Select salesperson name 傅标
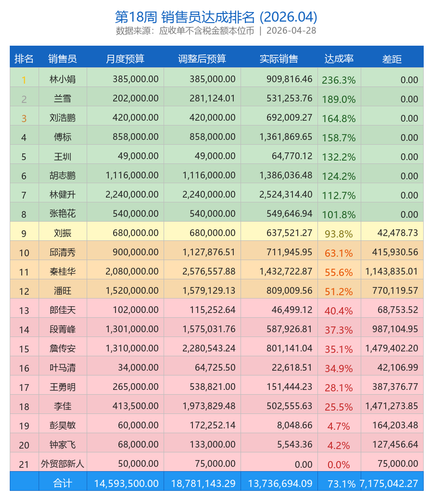The image size is (433, 500). (62, 137)
